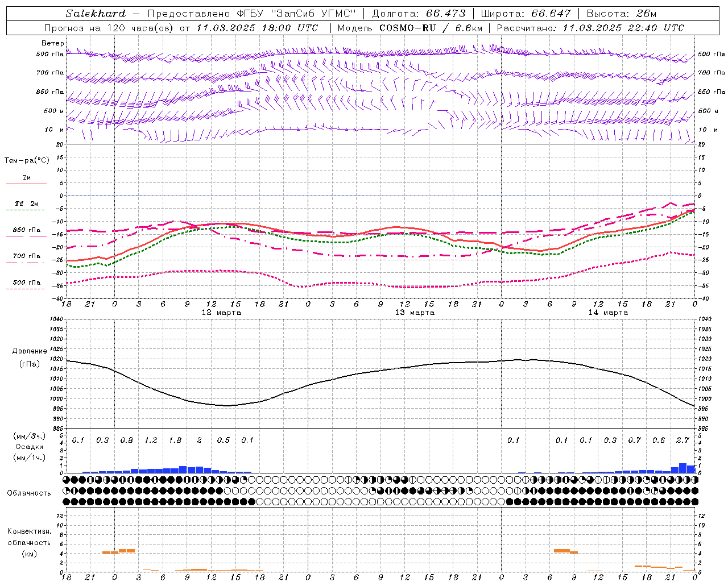Click the "Высота: 26м" elevation value
Screen dimensions: 728x582
tap(621, 14)
